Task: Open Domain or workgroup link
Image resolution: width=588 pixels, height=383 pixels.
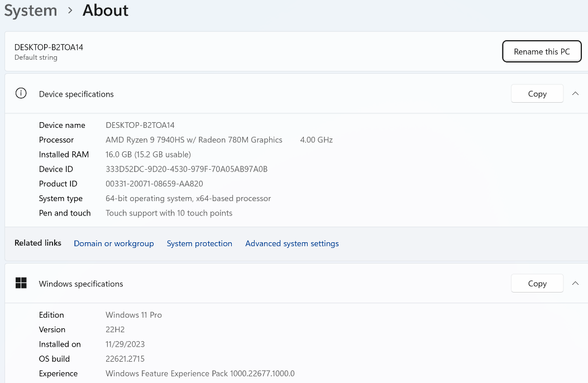Action: [x=113, y=243]
